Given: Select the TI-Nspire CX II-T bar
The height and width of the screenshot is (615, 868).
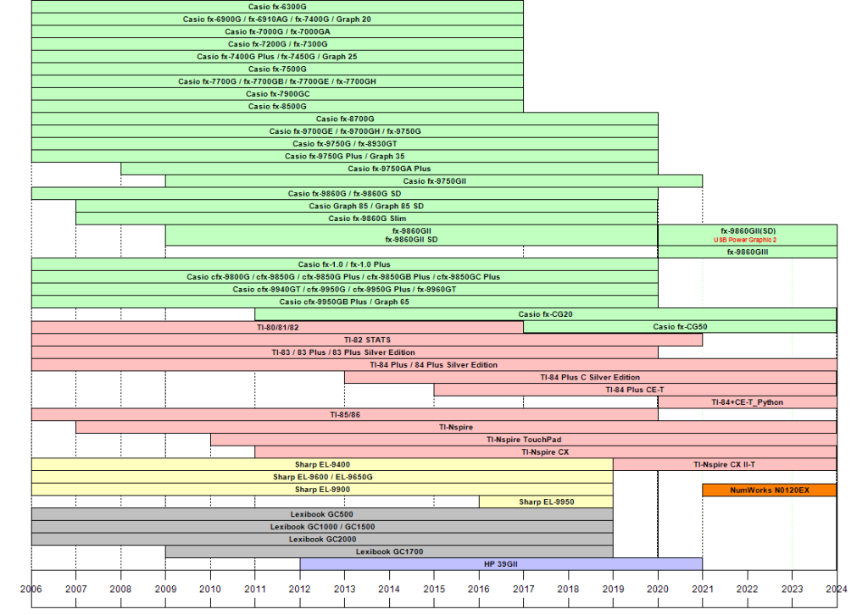Looking at the screenshot, I should (725, 464).
